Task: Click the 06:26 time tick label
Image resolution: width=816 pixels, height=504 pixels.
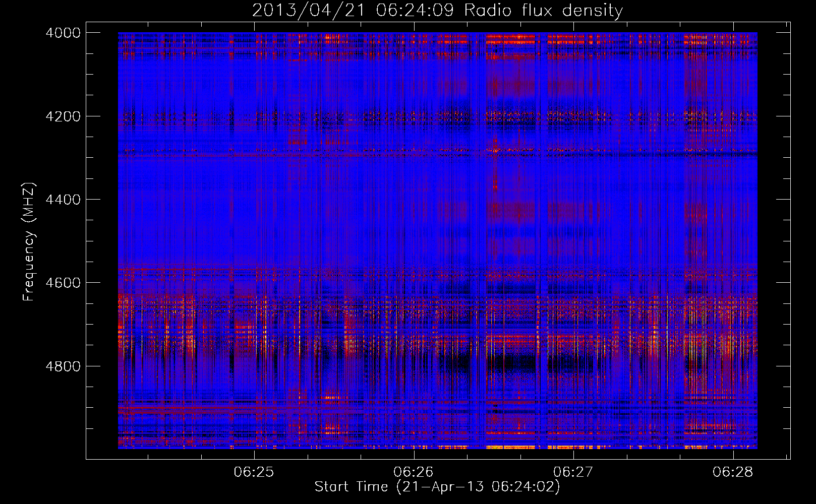Action: (x=414, y=472)
